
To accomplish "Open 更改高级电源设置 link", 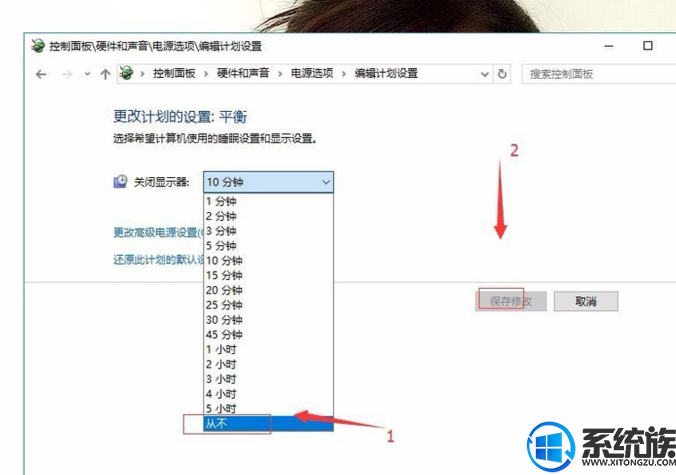I will pyautogui.click(x=157, y=233).
